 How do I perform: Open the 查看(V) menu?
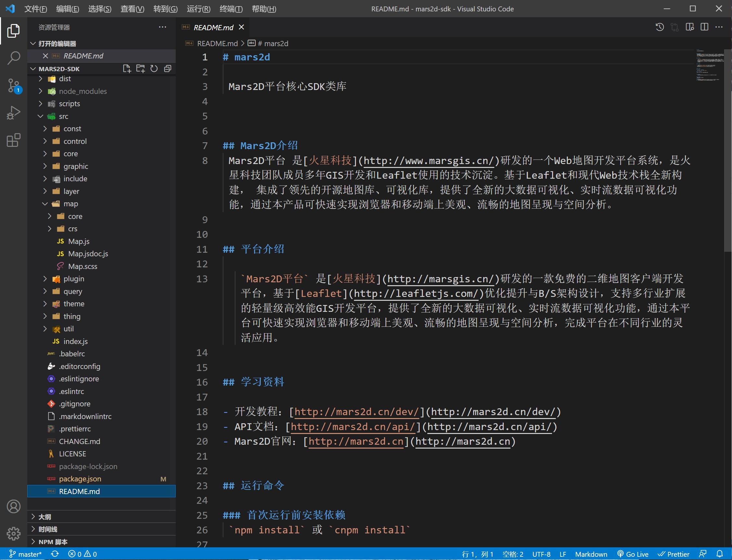[x=132, y=9]
